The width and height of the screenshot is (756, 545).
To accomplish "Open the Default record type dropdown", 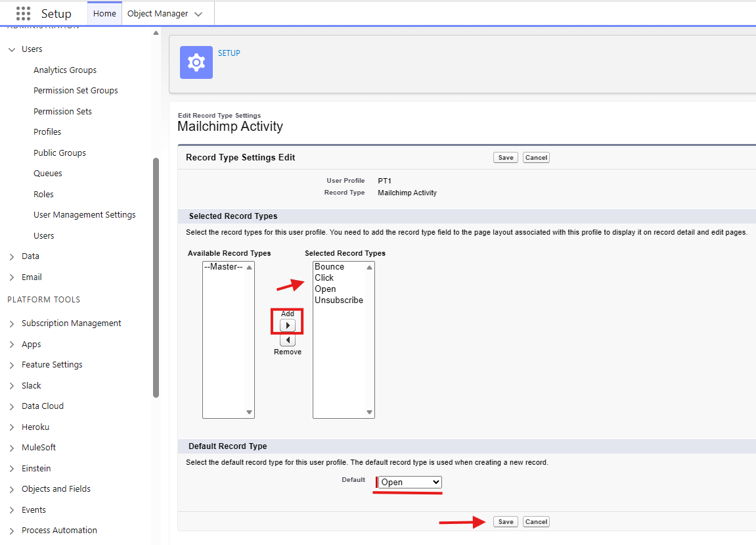I will (x=410, y=483).
